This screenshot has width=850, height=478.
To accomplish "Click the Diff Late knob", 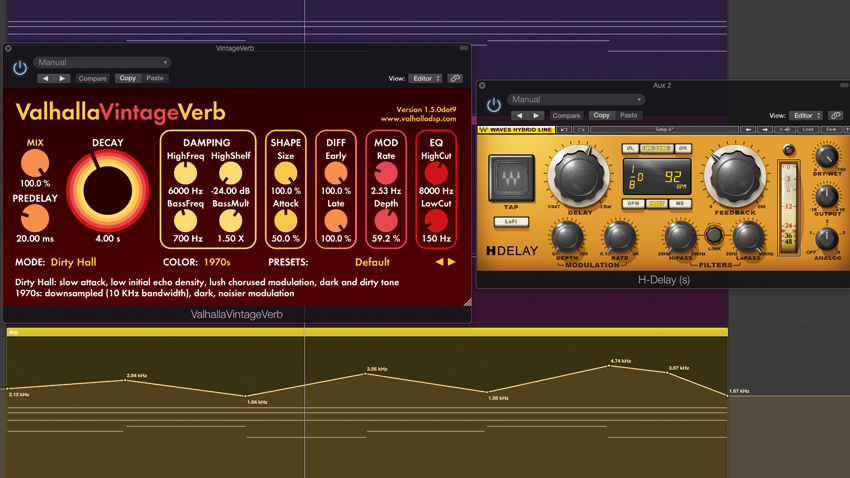I will tap(336, 221).
